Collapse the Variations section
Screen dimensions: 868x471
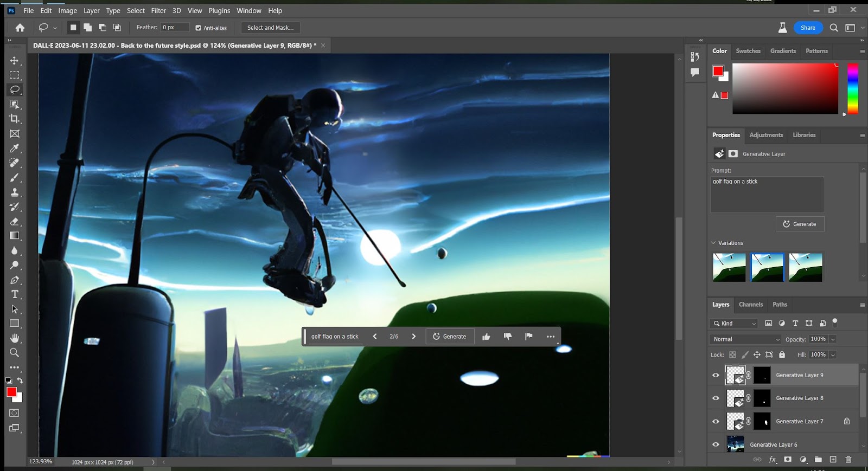[x=713, y=243]
